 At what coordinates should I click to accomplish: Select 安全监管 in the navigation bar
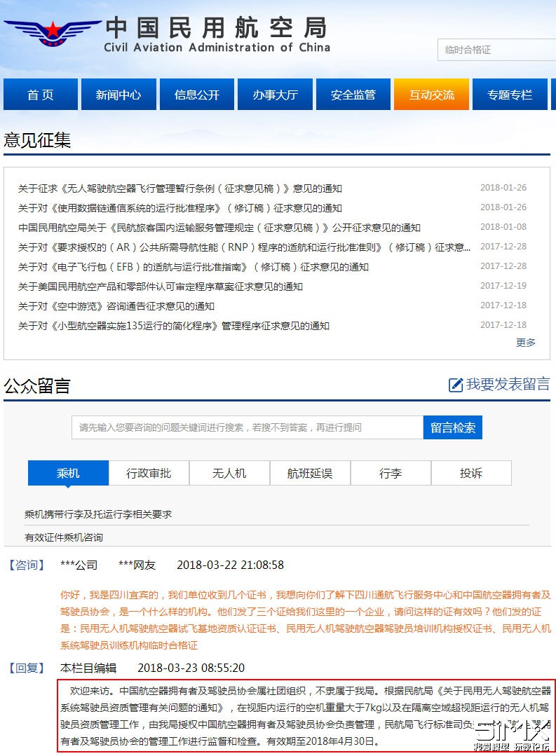click(353, 95)
